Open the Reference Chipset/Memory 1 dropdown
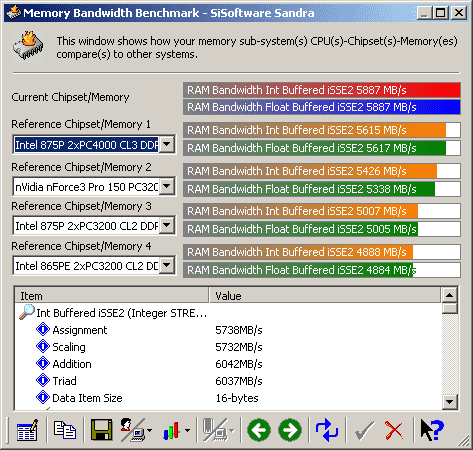The width and height of the screenshot is (473, 450). [x=167, y=145]
